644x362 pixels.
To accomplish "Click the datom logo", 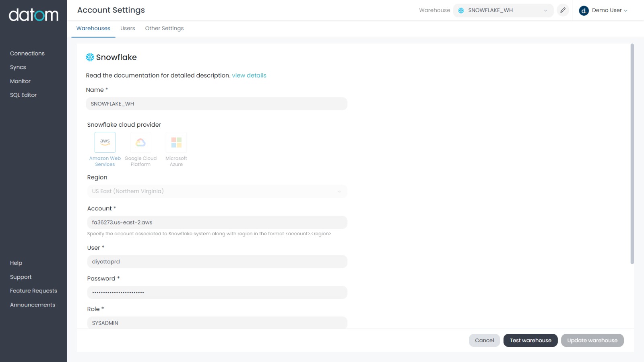I will [x=33, y=15].
